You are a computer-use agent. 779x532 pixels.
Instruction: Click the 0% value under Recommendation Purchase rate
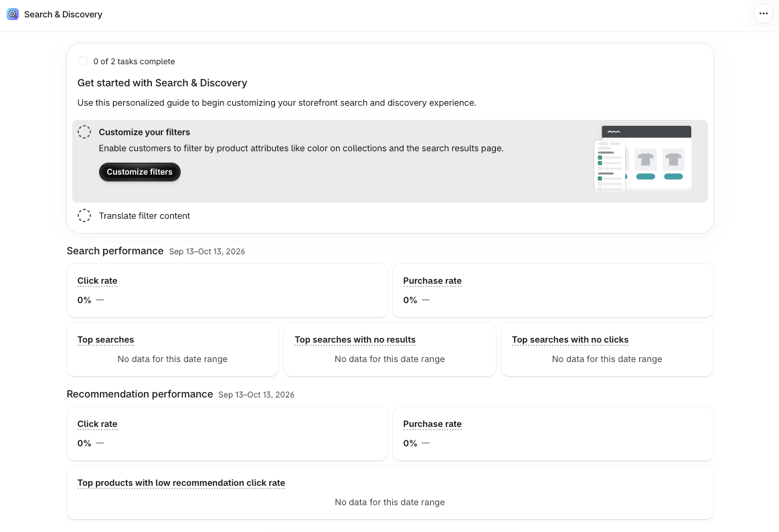410,443
